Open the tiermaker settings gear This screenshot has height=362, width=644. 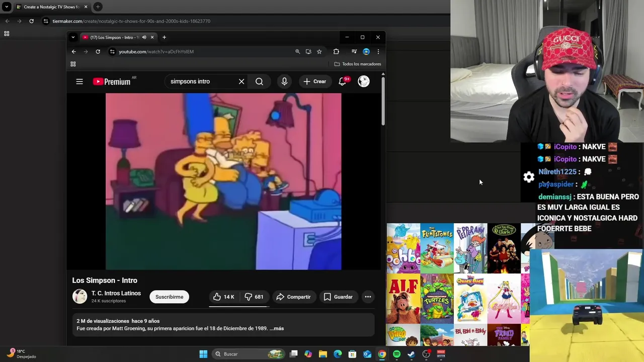pyautogui.click(x=529, y=177)
